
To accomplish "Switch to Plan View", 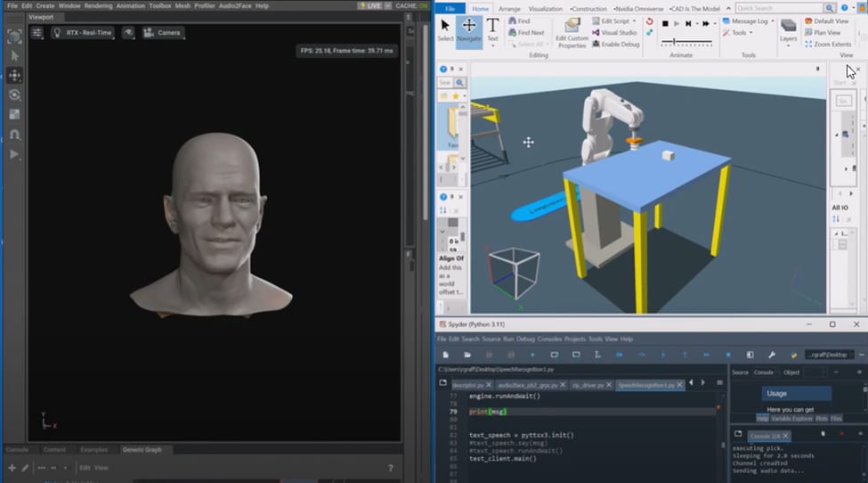I will click(823, 33).
